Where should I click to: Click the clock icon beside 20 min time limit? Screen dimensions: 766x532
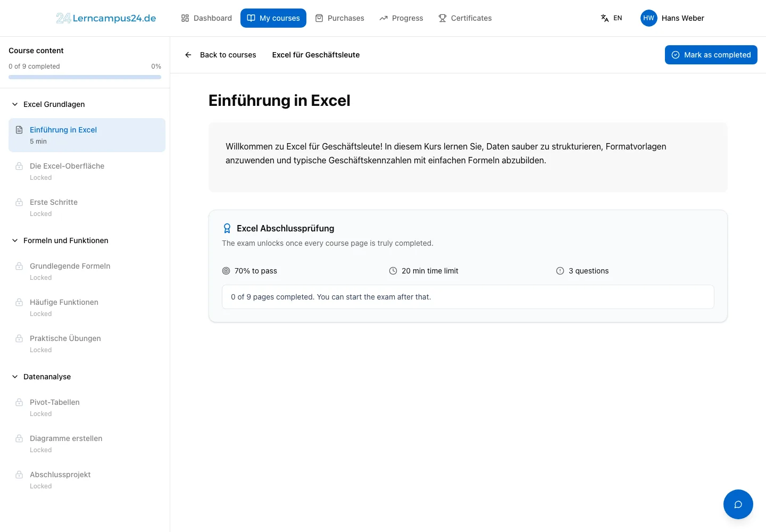(393, 271)
